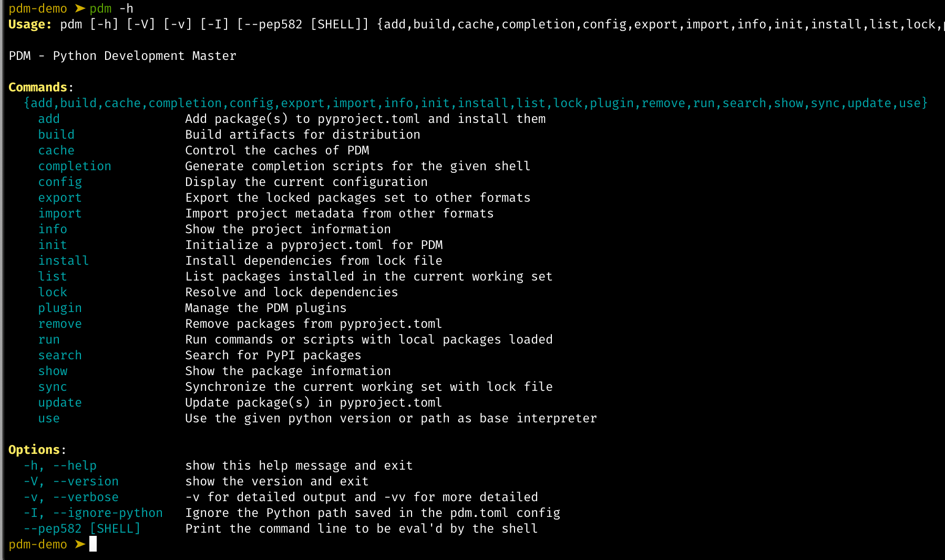Screen dimensions: 945x560
Task: Click the yellow 'Usage:' label
Action: 30,24
